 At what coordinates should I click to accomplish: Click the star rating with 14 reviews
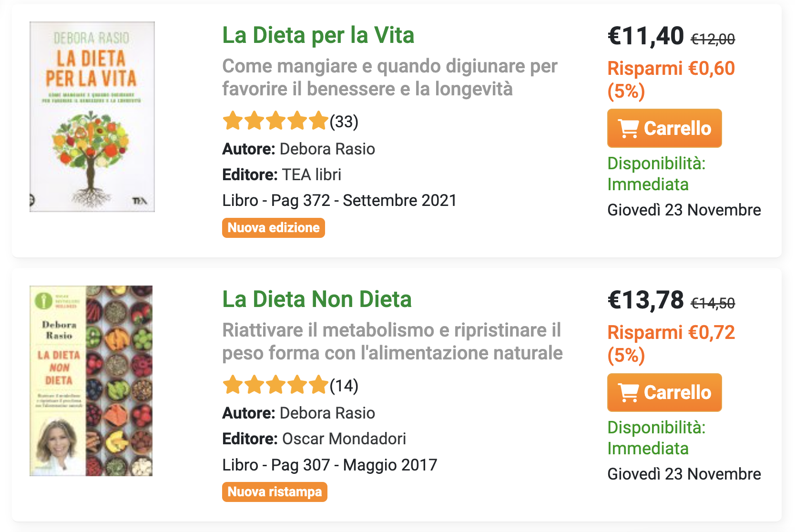pos(275,385)
